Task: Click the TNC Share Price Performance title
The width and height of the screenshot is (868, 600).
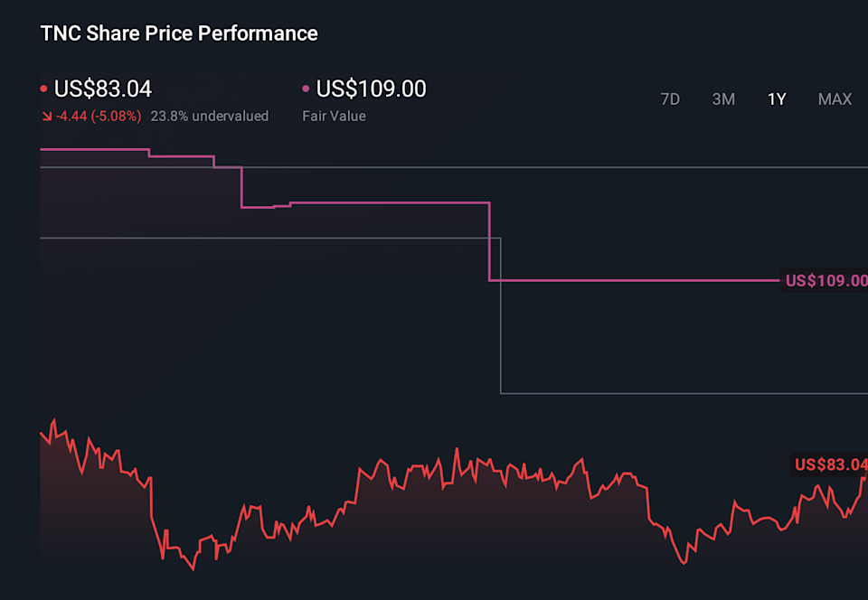Action: click(178, 33)
